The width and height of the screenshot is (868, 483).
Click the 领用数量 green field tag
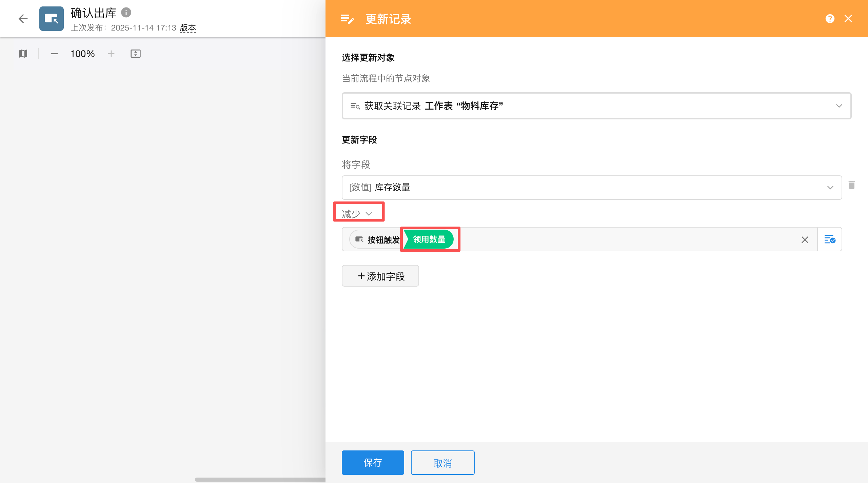(x=429, y=239)
